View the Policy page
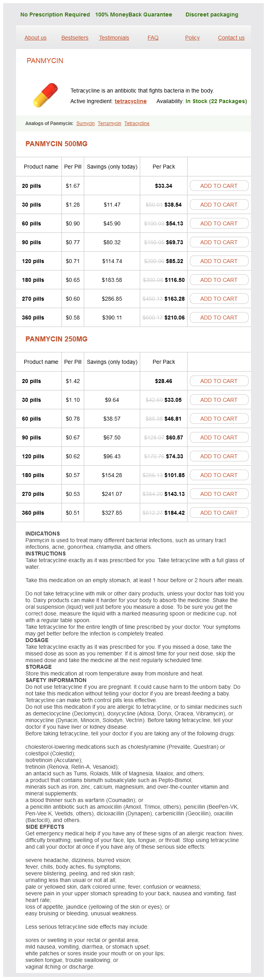The width and height of the screenshot is (267, 980). (192, 38)
